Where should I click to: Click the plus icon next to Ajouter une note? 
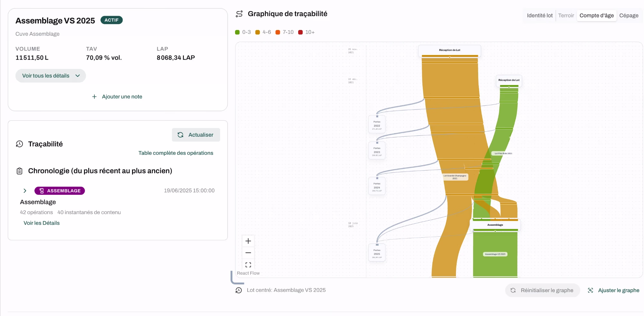click(94, 97)
